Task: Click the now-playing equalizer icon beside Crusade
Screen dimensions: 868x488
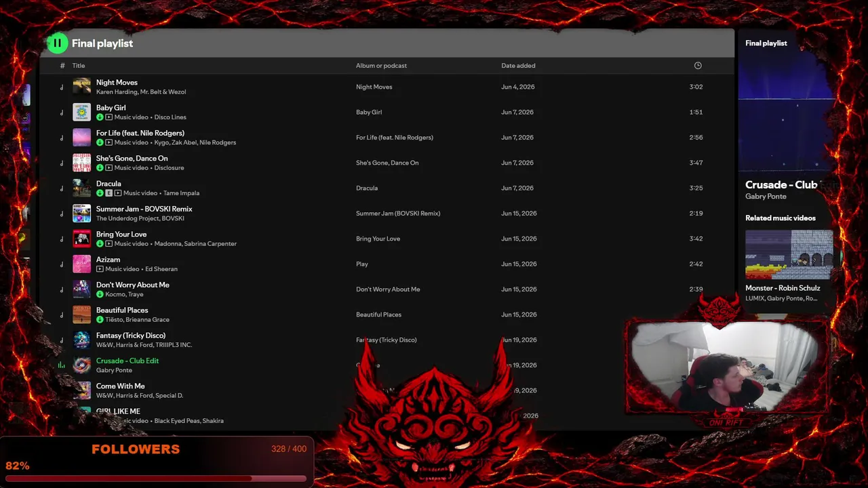Action: [x=62, y=365]
